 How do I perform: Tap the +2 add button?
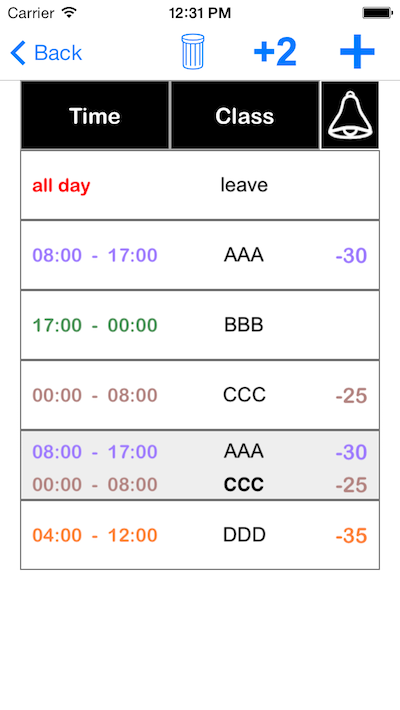[x=275, y=52]
